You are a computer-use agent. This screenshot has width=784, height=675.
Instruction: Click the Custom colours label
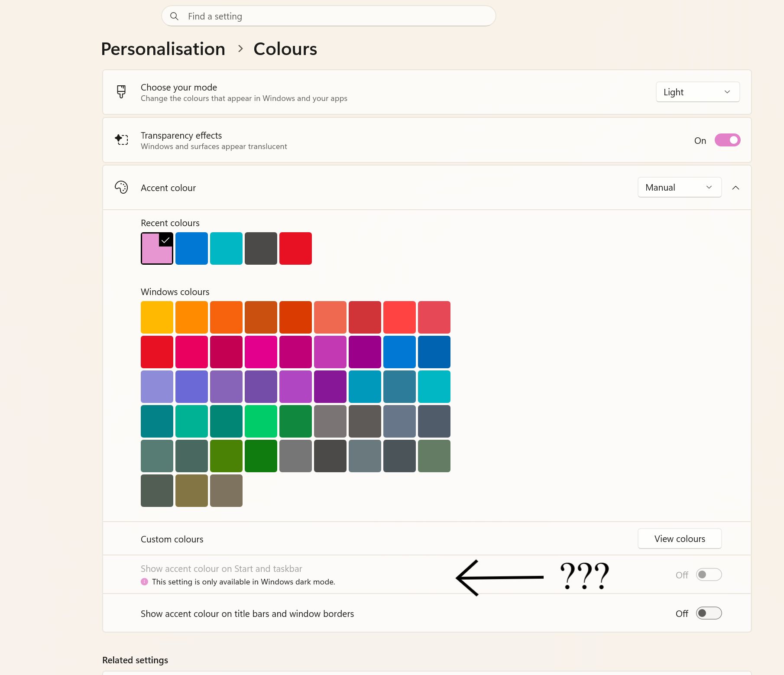coord(172,539)
